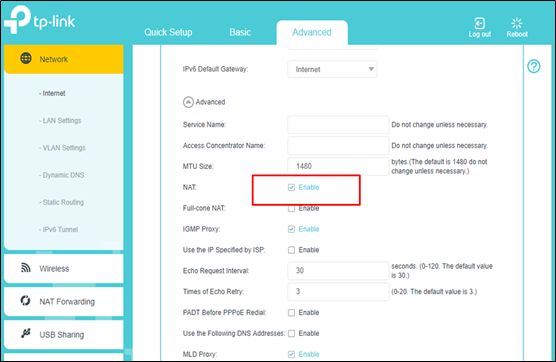Screen dimensions: 556x362
Task: Open the help question mark icon
Action: click(x=533, y=66)
